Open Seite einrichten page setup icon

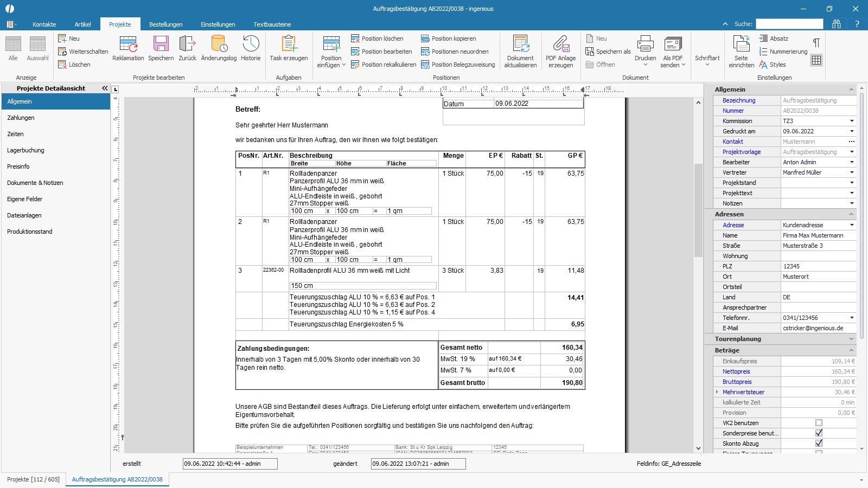741,44
